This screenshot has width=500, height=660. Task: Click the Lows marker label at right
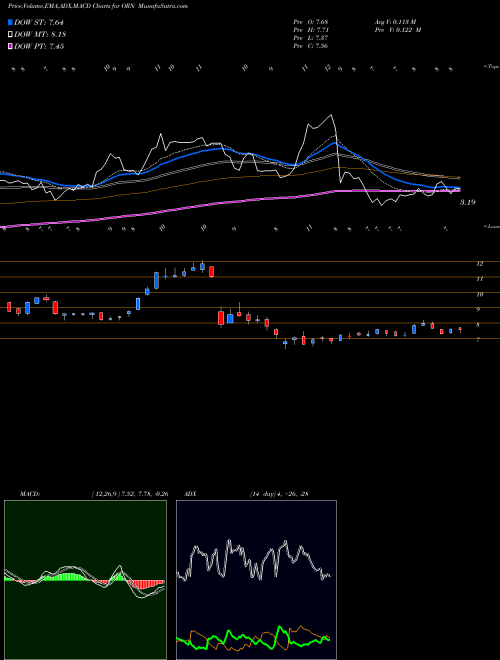[492, 226]
